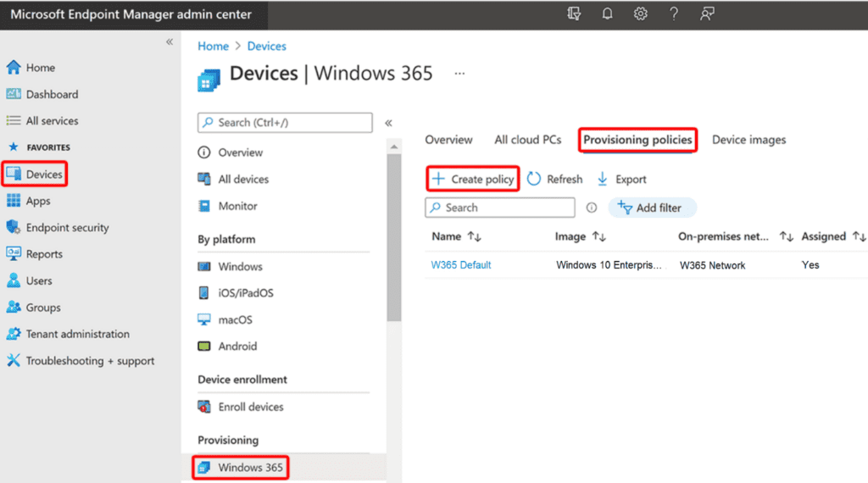The width and height of the screenshot is (868, 483).
Task: Click the 'Windows 10 Enterpris...' image cell
Action: coord(609,265)
